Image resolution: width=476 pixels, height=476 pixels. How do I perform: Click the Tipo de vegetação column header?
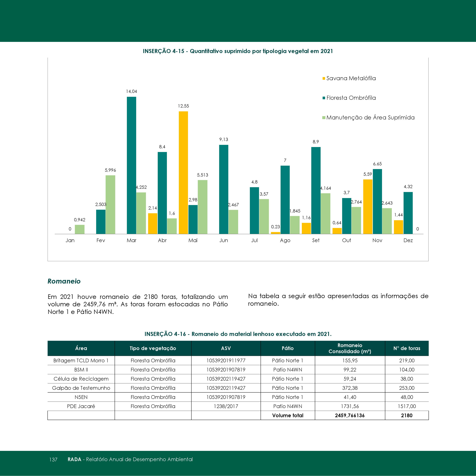tap(153, 348)
